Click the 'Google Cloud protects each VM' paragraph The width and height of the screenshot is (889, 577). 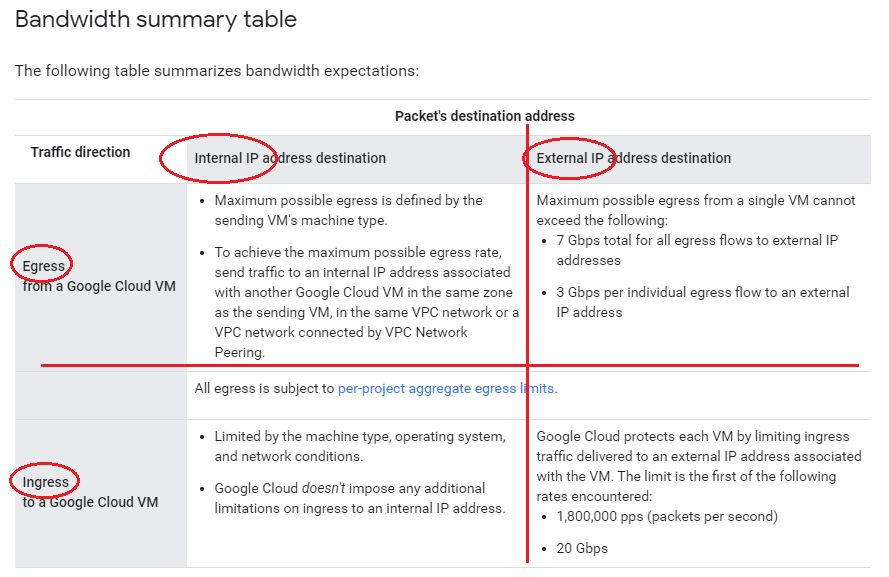point(698,466)
